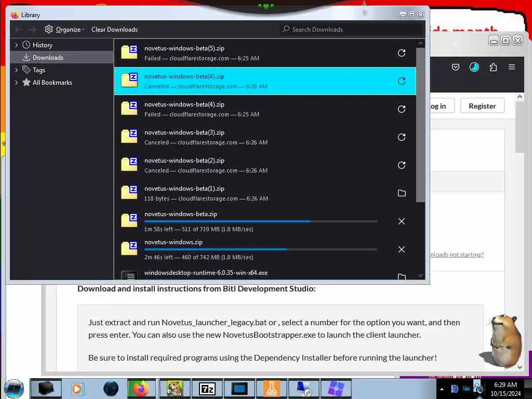Retry the failed novetus-windows-beta(4).zip download

[402, 109]
